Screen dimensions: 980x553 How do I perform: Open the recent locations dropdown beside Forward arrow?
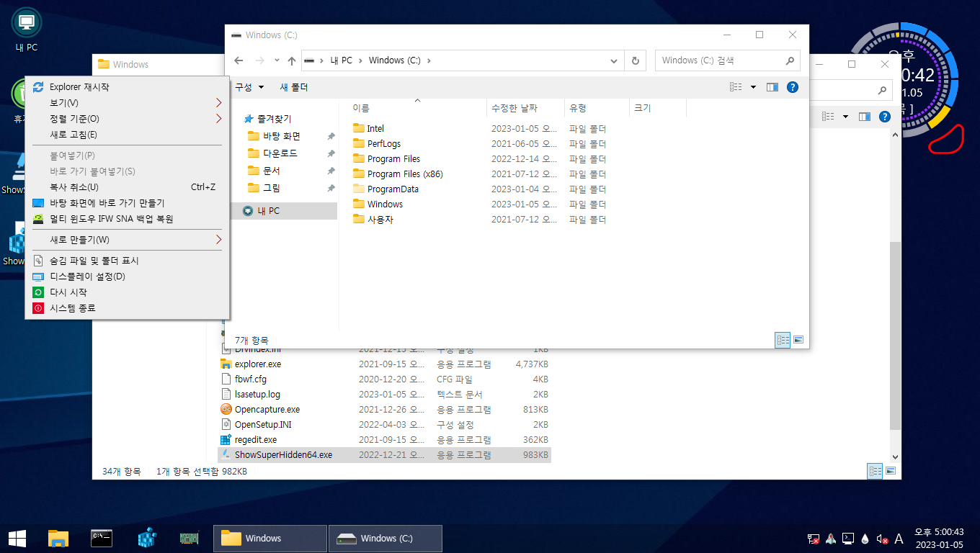(276, 60)
